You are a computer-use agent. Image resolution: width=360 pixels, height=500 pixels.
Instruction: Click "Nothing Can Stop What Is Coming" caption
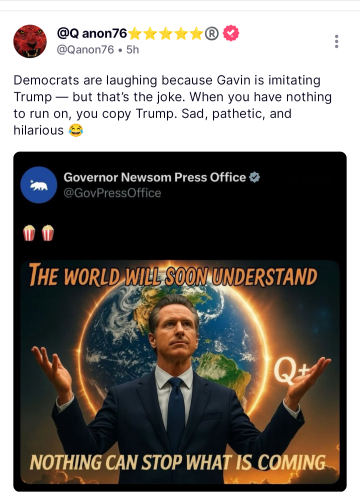pos(177,462)
